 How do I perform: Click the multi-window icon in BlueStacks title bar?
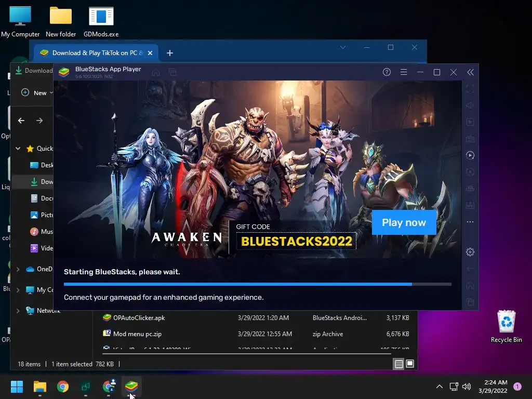[x=172, y=72]
